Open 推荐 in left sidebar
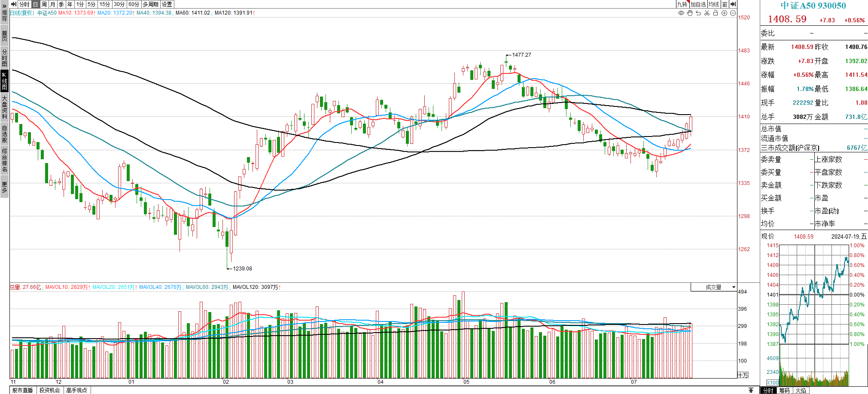The image size is (868, 394). tap(4, 15)
